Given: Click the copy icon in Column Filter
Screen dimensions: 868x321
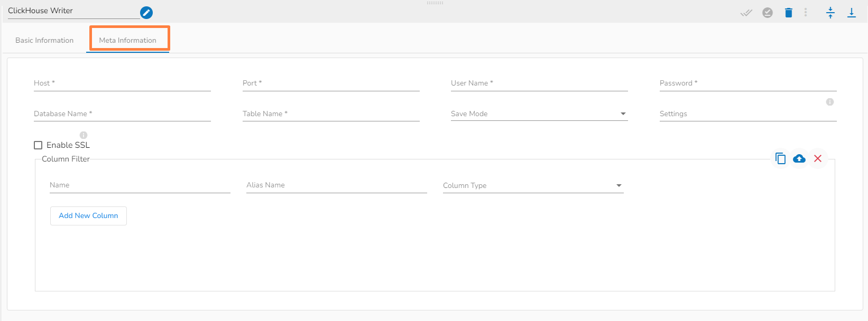Looking at the screenshot, I should 780,158.
